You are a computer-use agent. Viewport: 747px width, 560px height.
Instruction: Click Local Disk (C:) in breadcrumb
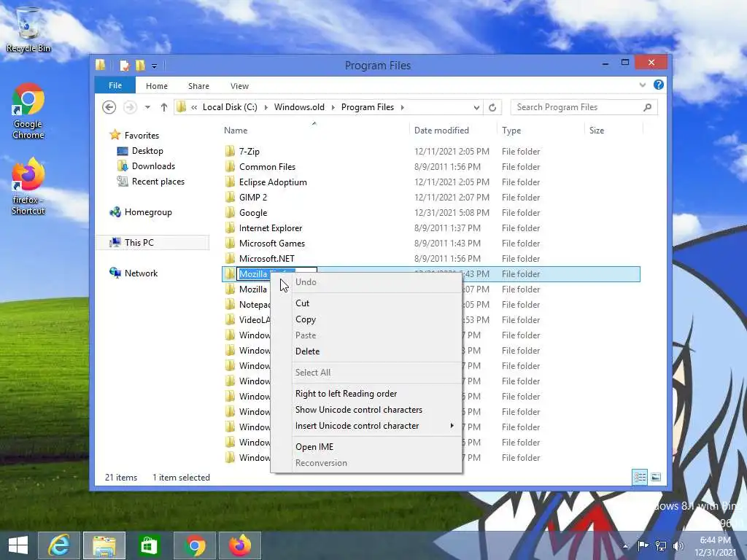230,107
